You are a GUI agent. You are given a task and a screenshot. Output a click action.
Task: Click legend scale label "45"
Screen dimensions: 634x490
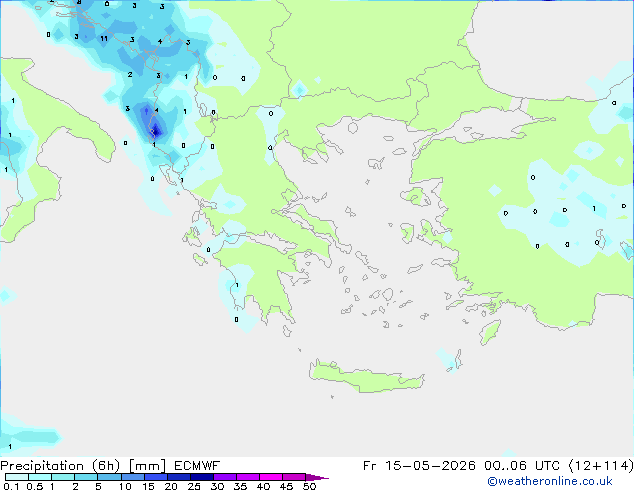coord(286,486)
